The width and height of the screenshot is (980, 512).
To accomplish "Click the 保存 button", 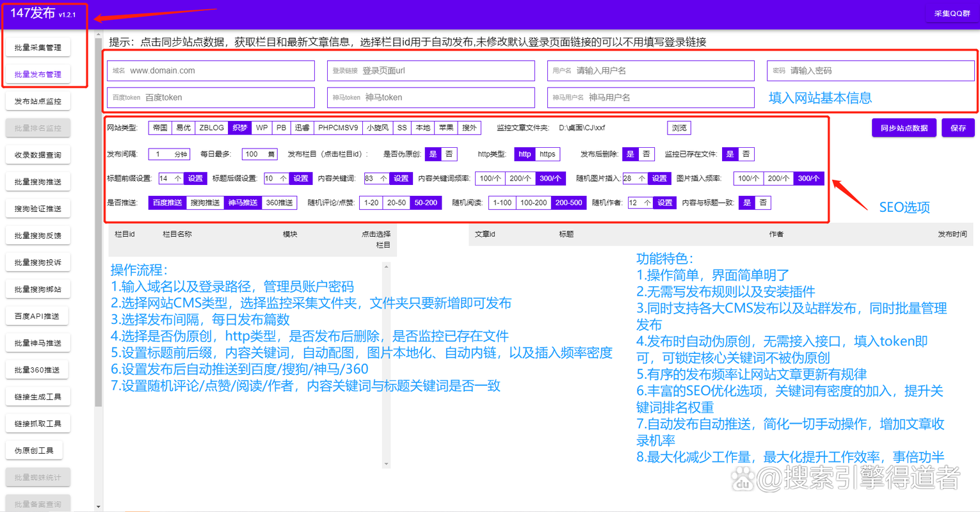I will pyautogui.click(x=958, y=127).
